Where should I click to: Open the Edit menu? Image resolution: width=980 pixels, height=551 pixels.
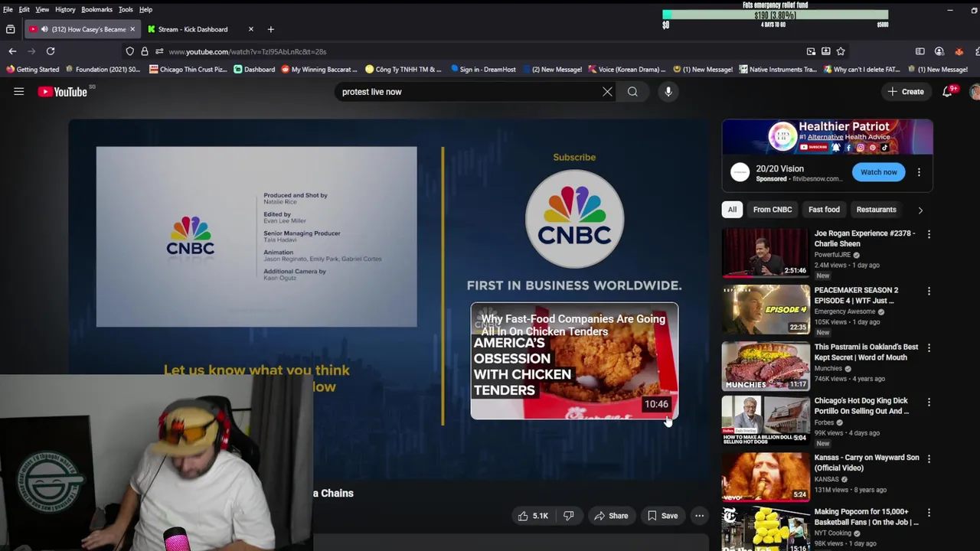(24, 9)
